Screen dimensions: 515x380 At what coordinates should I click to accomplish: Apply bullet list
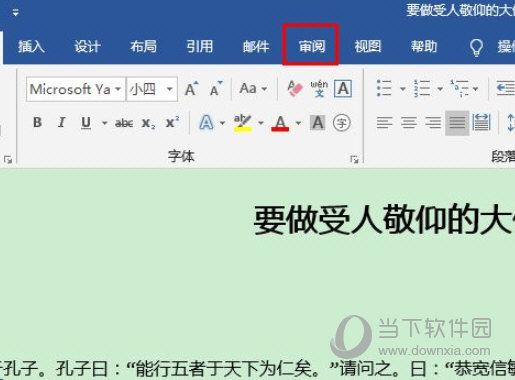click(x=384, y=88)
